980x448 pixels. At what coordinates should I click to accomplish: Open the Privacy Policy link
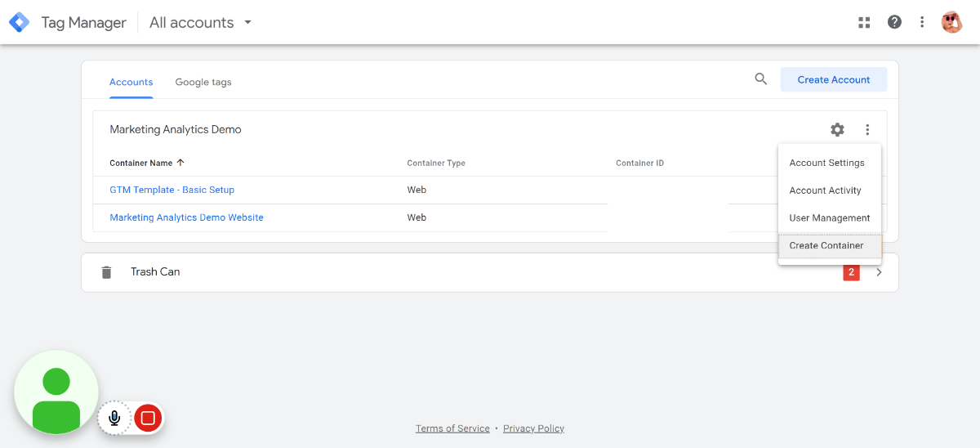pos(533,428)
